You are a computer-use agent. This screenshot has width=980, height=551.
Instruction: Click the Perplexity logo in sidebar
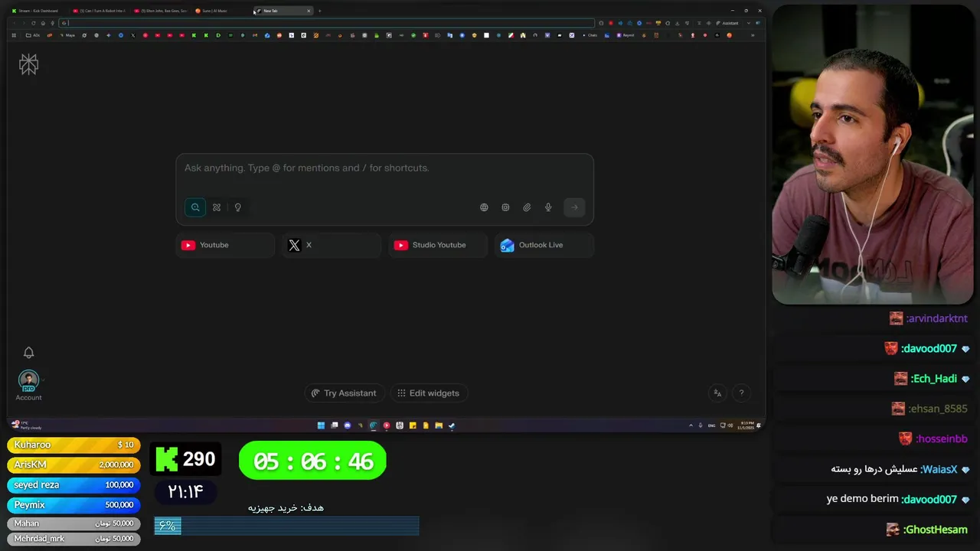28,64
